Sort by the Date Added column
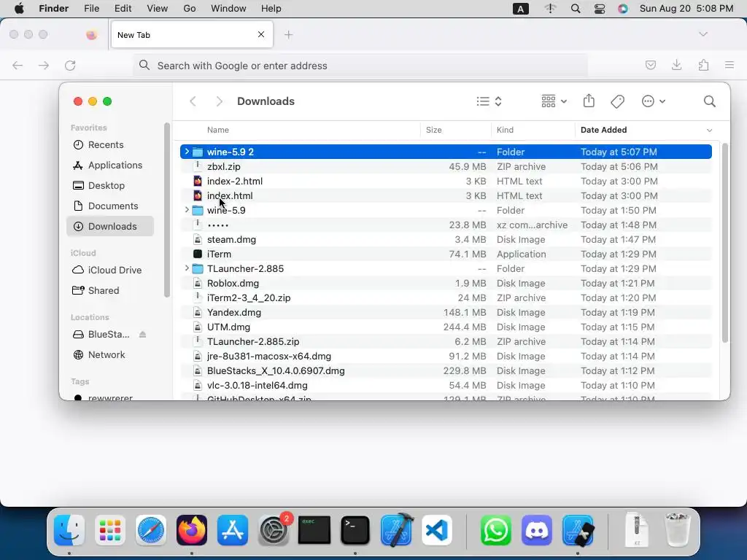Image resolution: width=747 pixels, height=560 pixels. click(603, 130)
